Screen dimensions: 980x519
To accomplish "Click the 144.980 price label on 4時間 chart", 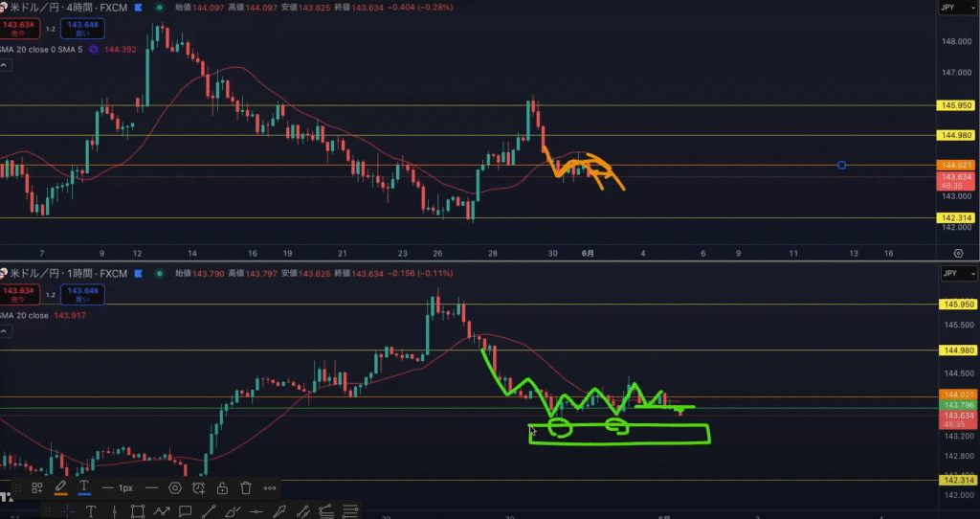I will pyautogui.click(x=956, y=136).
